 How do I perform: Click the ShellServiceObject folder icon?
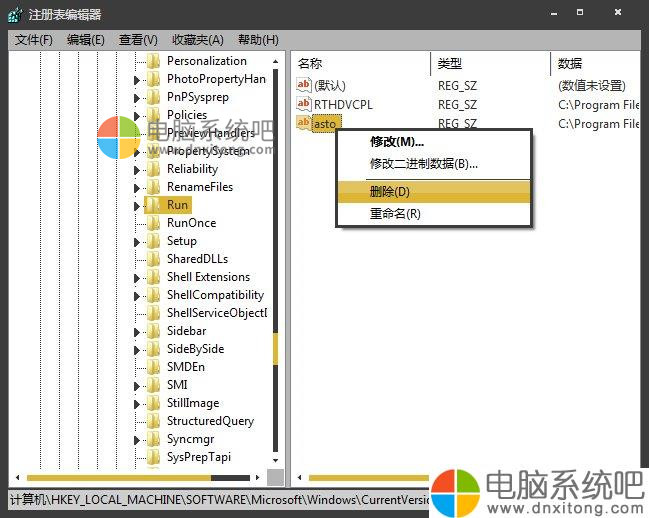[154, 313]
